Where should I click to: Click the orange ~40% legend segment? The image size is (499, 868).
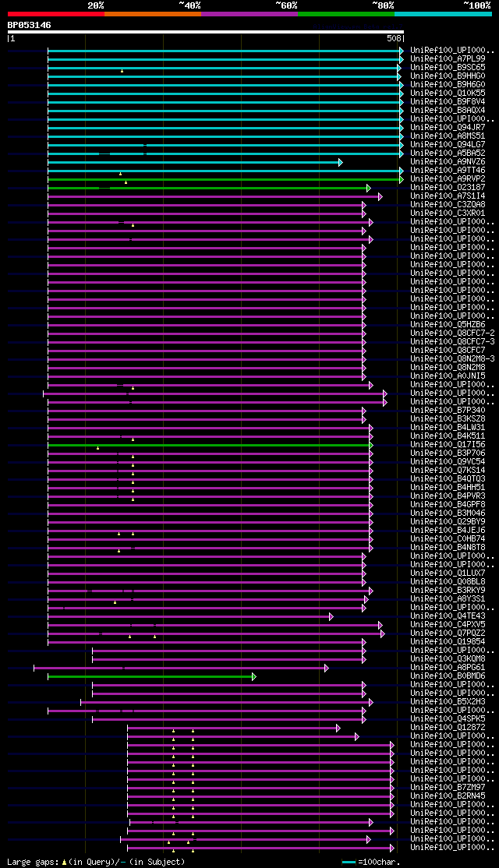tap(153, 14)
